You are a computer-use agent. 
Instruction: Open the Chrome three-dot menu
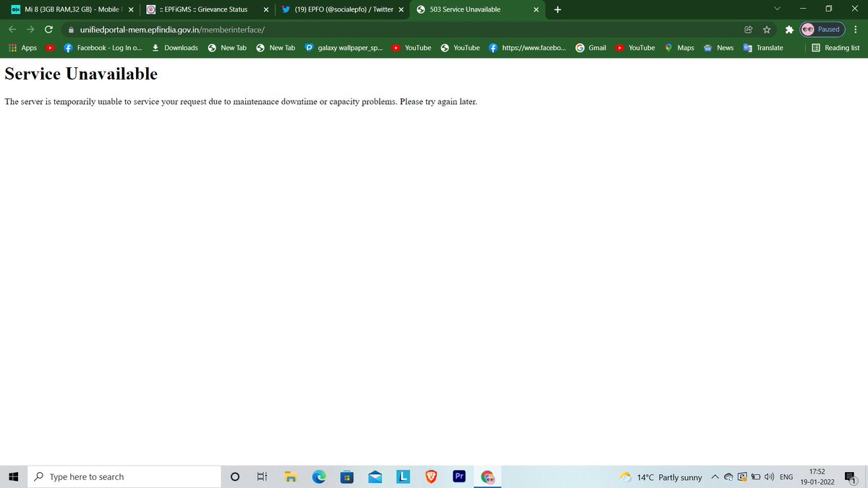coord(855,30)
